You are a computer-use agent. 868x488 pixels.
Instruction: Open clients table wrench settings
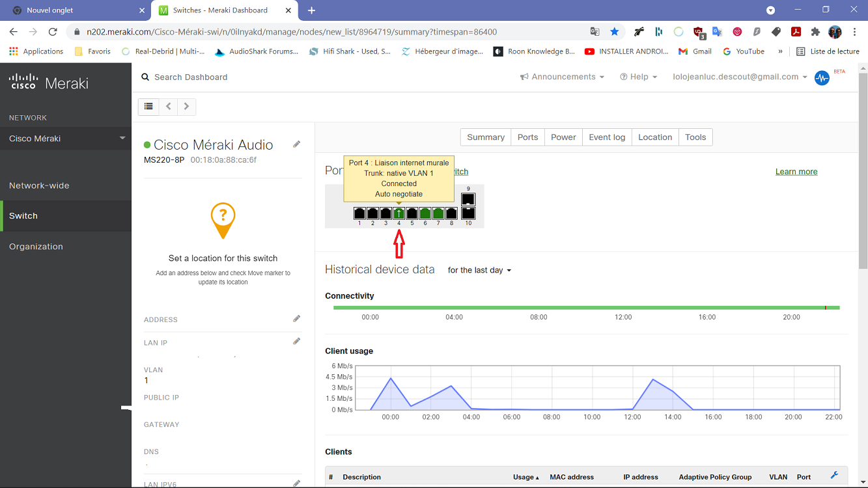coord(834,476)
